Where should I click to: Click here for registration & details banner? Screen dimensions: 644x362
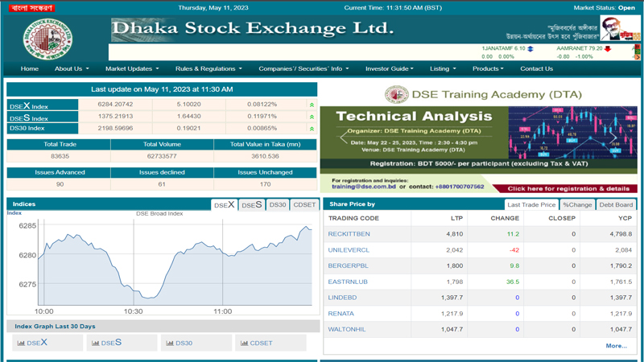(572, 188)
